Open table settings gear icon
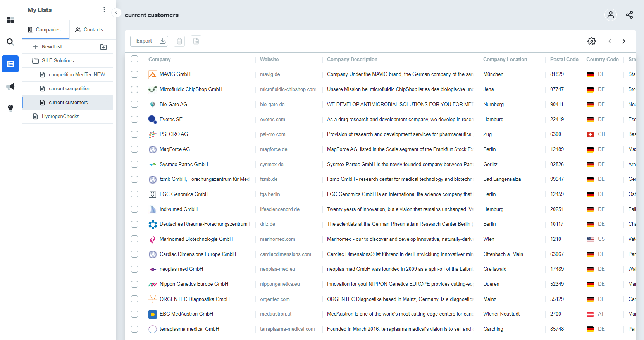The width and height of the screenshot is (644, 340). 592,41
